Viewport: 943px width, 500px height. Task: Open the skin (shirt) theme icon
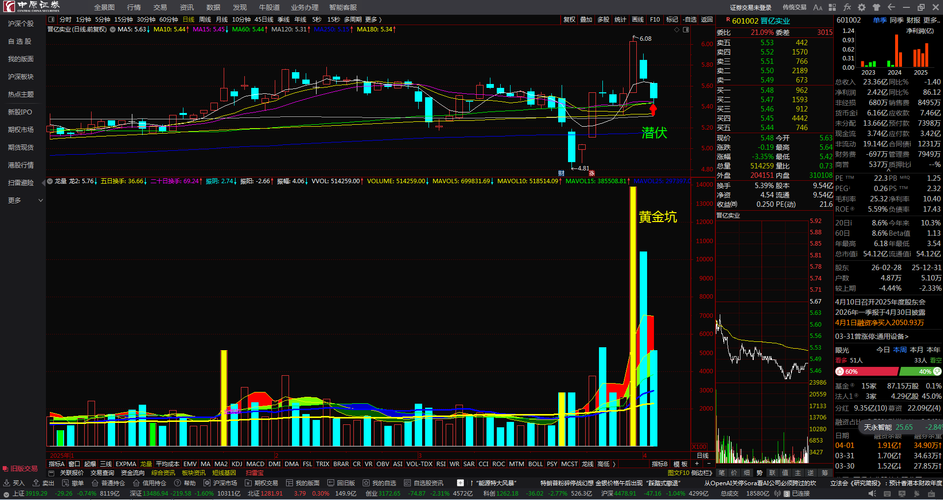click(876, 7)
